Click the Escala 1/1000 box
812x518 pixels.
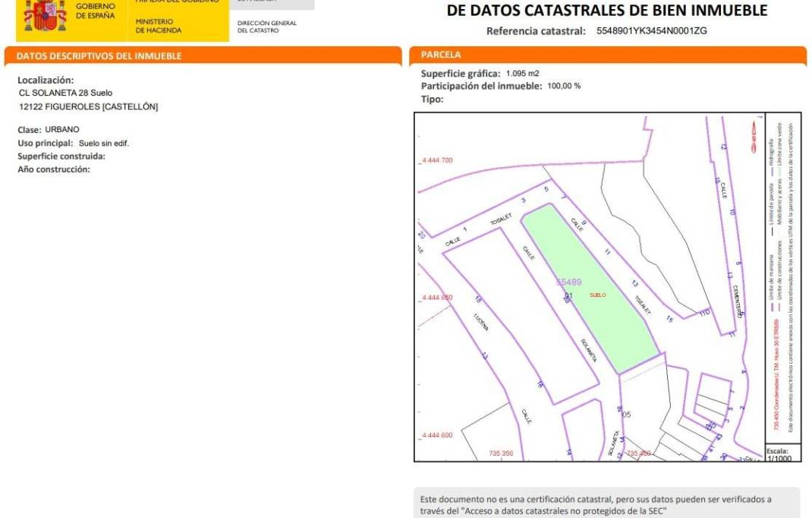(781, 454)
